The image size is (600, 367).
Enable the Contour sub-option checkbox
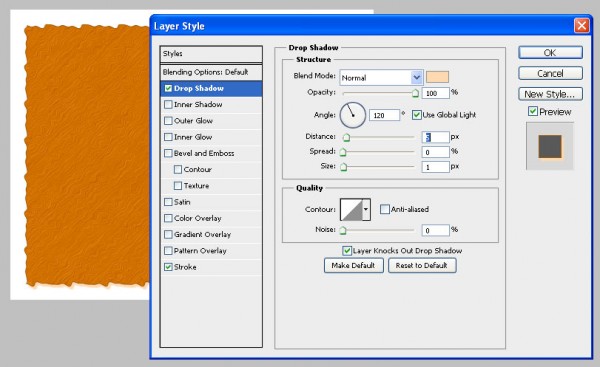point(178,169)
